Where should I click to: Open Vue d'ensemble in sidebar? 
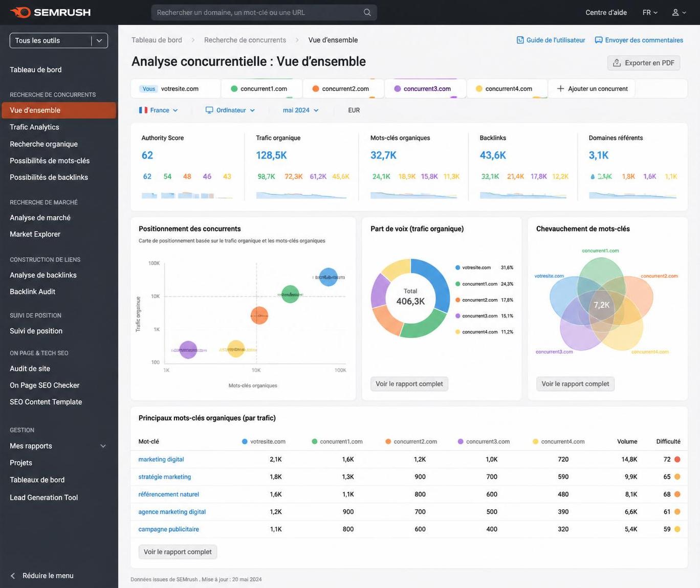coord(59,110)
